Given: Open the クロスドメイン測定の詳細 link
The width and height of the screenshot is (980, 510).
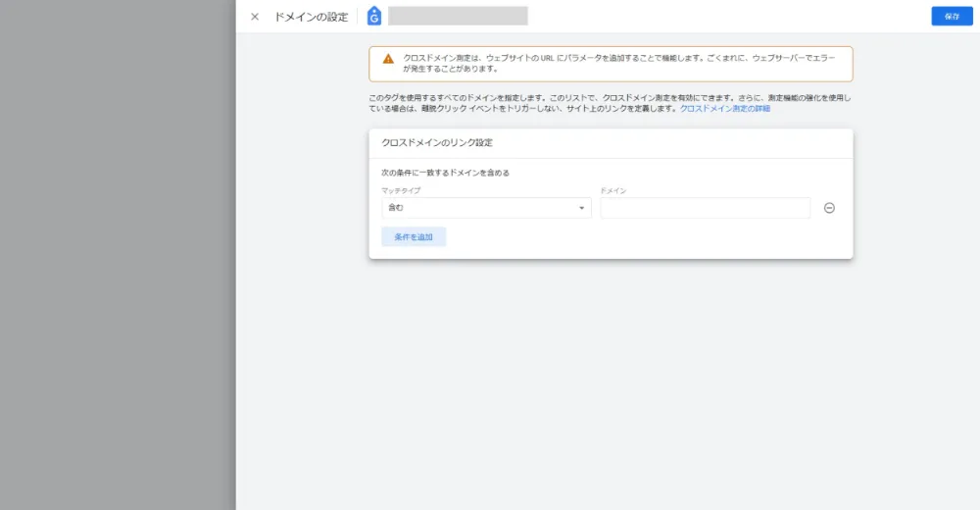Looking at the screenshot, I should [725, 108].
